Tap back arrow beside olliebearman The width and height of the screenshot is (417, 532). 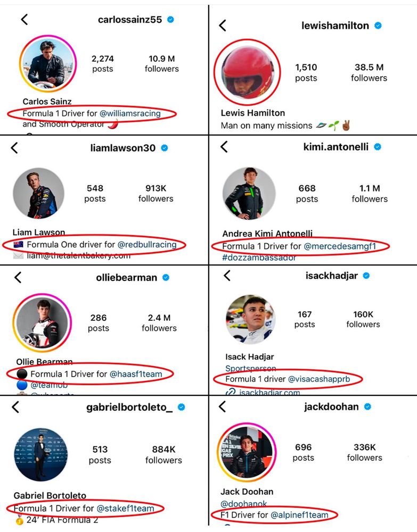[x=18, y=277]
